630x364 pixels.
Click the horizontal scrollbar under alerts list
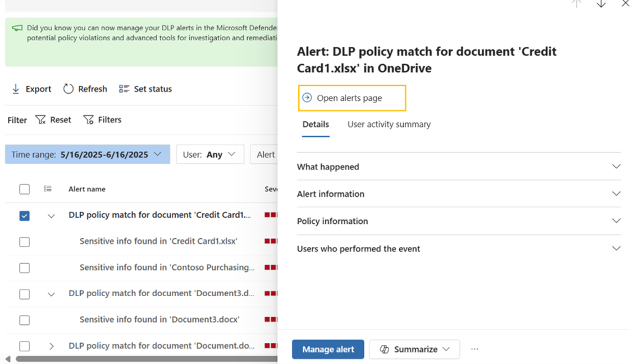pyautogui.click(x=147, y=359)
